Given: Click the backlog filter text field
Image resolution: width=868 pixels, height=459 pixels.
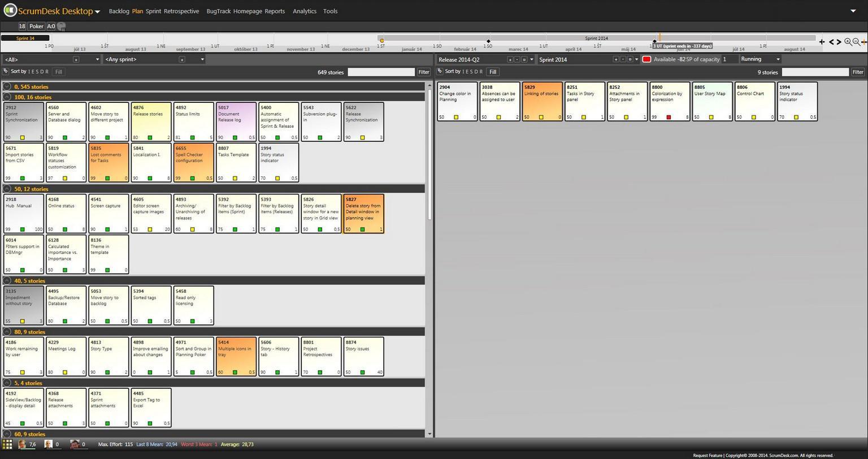Looking at the screenshot, I should click(x=381, y=72).
